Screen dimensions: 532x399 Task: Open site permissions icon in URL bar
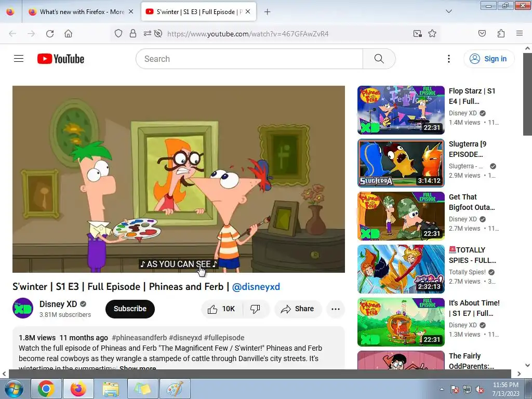pos(147,34)
